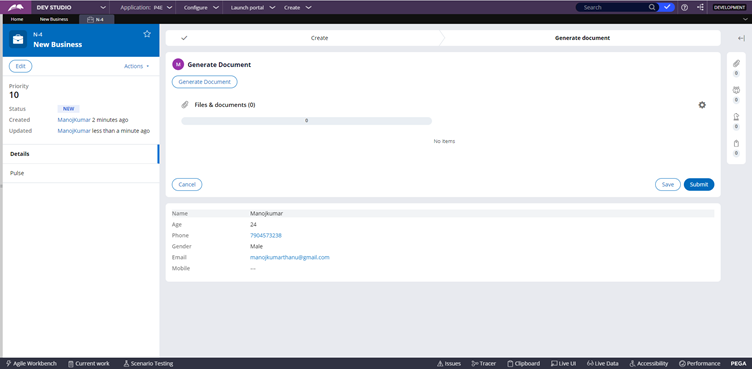The width and height of the screenshot is (752, 369).
Task: Click the Generate Document button
Action: [x=204, y=82]
